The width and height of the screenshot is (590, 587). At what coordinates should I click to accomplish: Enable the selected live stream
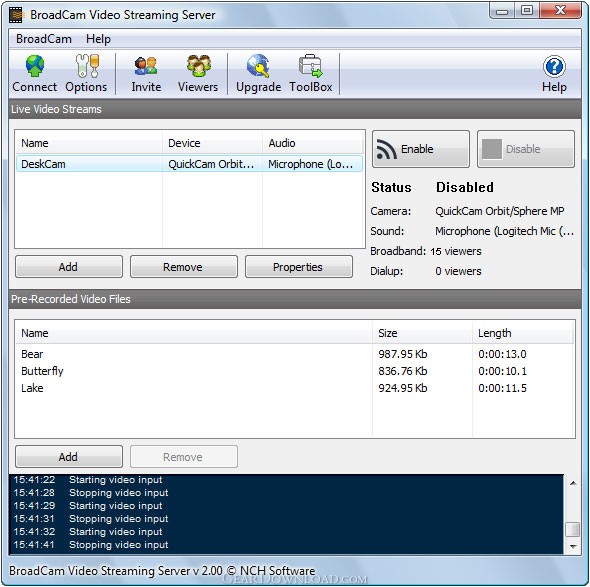pyautogui.click(x=421, y=149)
